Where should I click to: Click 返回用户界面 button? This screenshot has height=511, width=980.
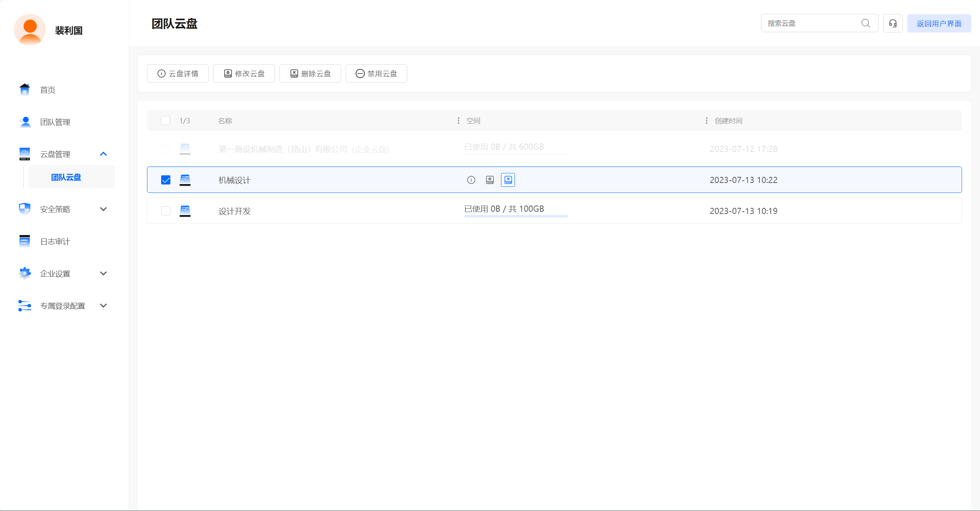939,23
